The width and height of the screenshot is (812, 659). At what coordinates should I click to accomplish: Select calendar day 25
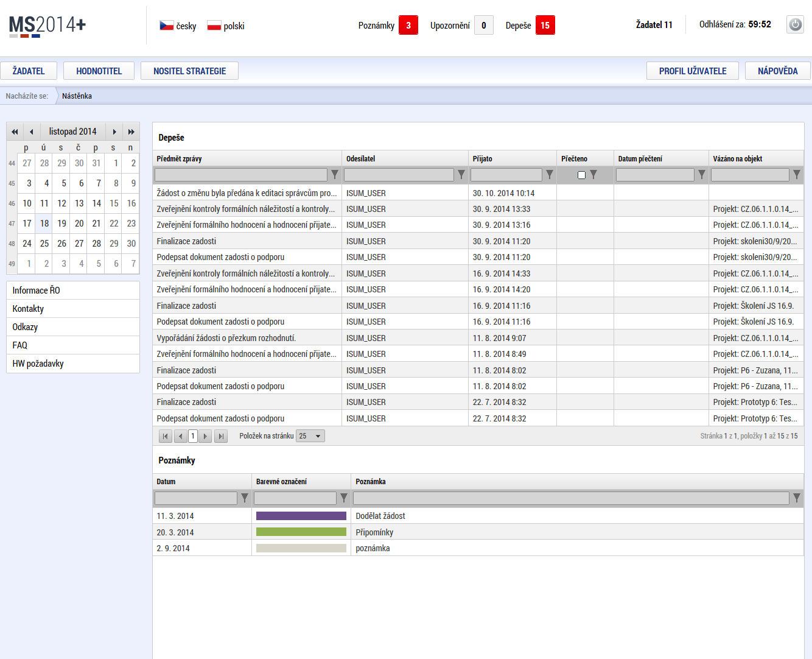(44, 244)
